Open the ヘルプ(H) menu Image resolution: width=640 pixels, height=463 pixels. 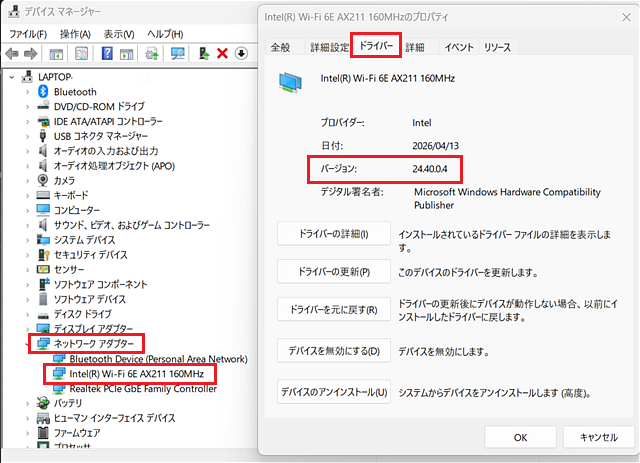(165, 34)
